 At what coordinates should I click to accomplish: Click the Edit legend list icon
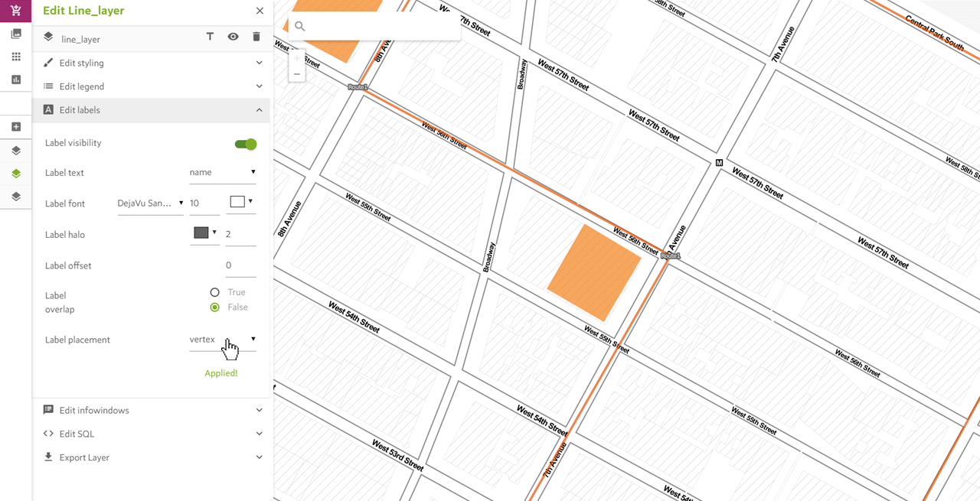tap(48, 86)
